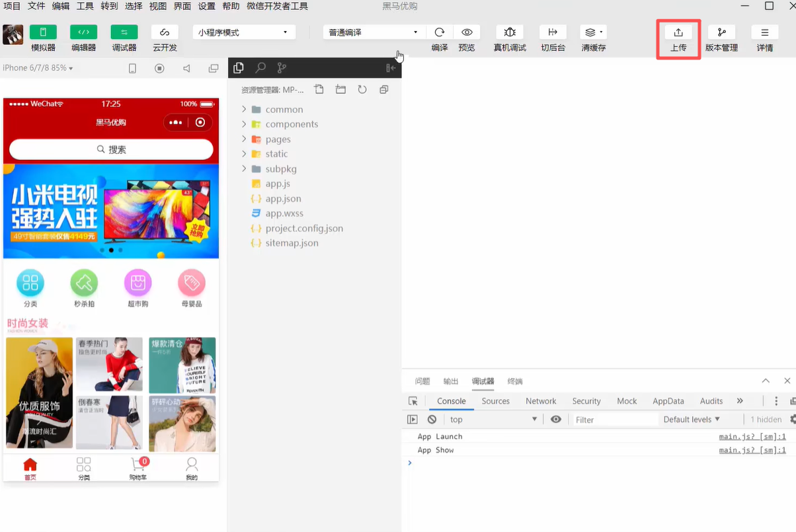Click the upload (上传) button
This screenshot has height=532, width=796.
[x=678, y=32]
